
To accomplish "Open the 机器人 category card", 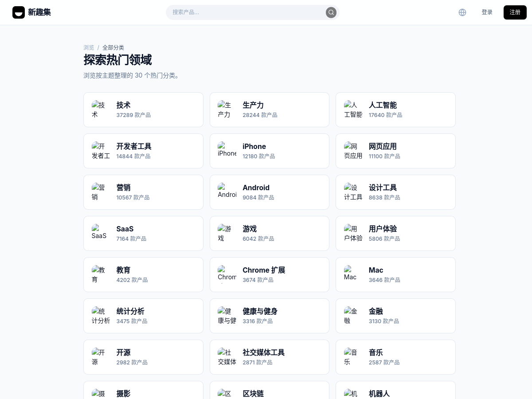I will click(395, 390).
